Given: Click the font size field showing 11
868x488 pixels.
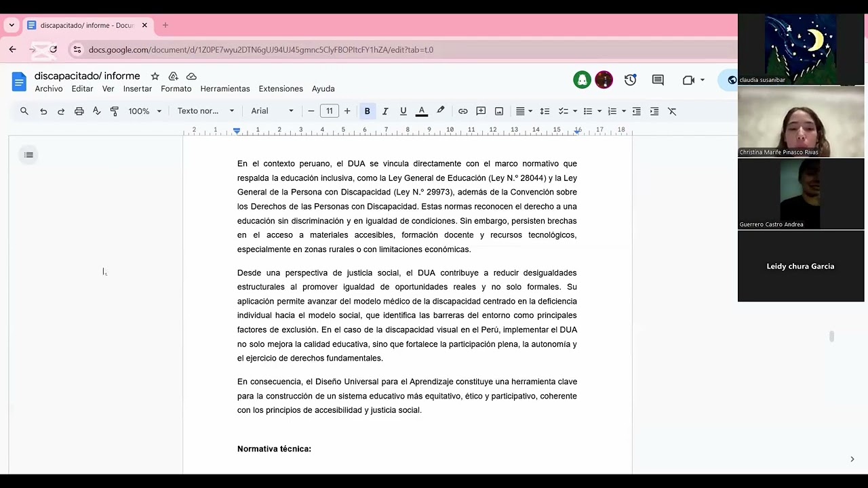Looking at the screenshot, I should pyautogui.click(x=330, y=111).
